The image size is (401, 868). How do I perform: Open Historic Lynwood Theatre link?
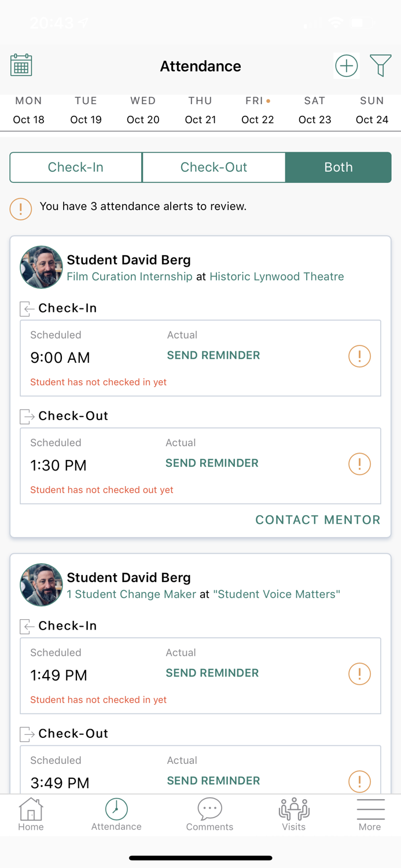277,277
